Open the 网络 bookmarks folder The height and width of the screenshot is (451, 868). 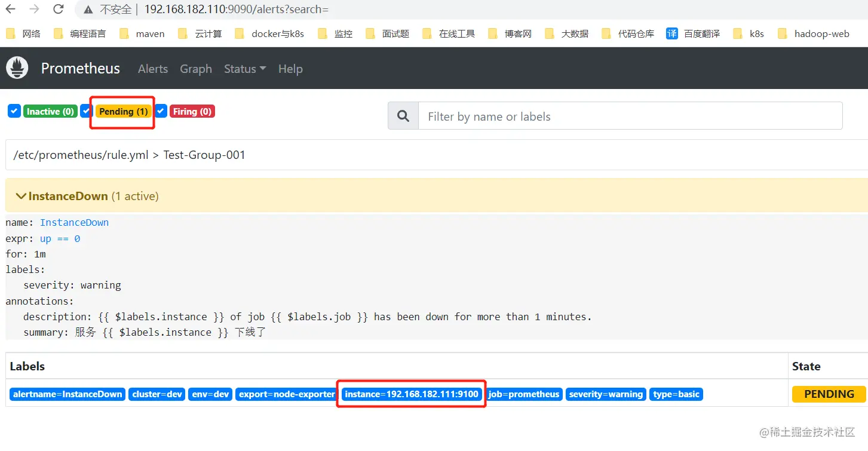pos(23,33)
